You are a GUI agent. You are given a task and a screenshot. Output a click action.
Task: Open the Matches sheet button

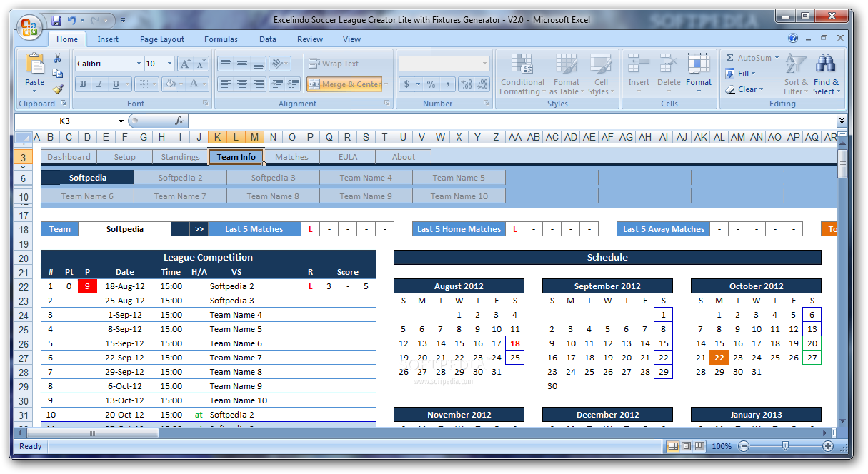tap(291, 157)
